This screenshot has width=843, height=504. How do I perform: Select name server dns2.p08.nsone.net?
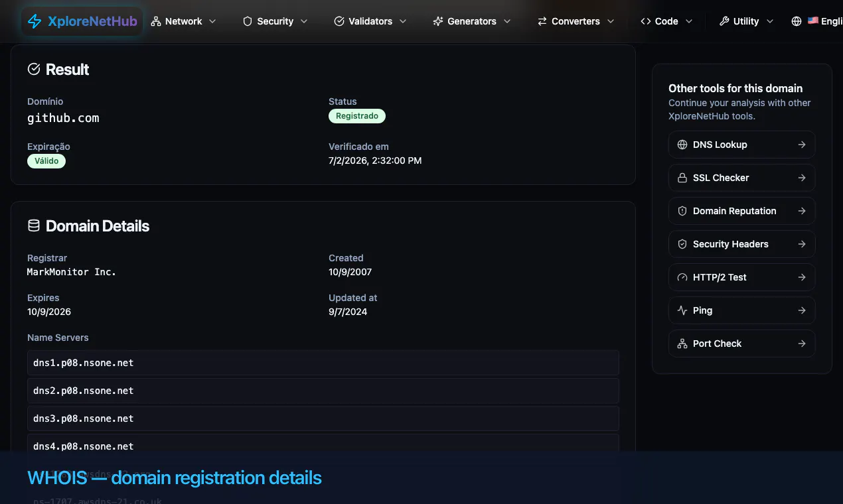(323, 391)
